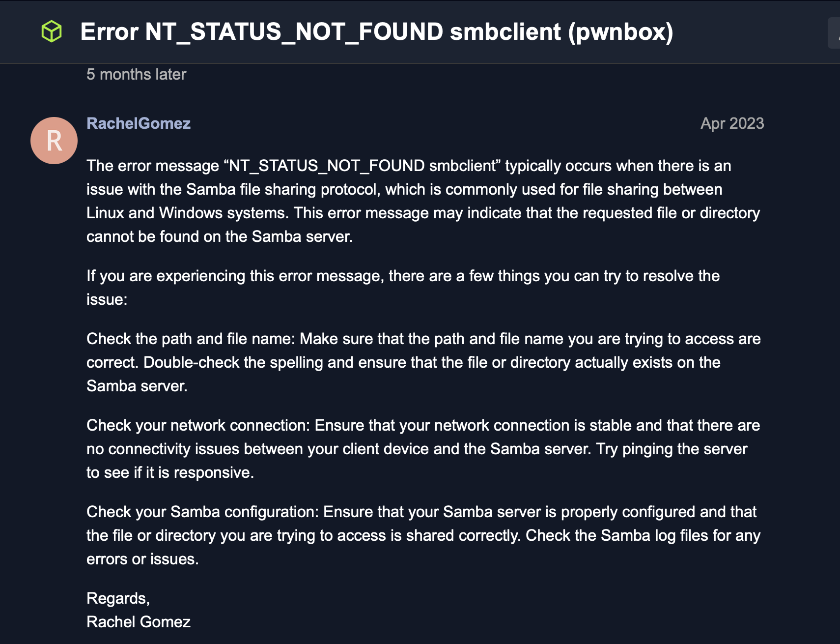Click the 'Check the path and file name' heading text
Screen dimensions: 840x644
tap(191, 339)
